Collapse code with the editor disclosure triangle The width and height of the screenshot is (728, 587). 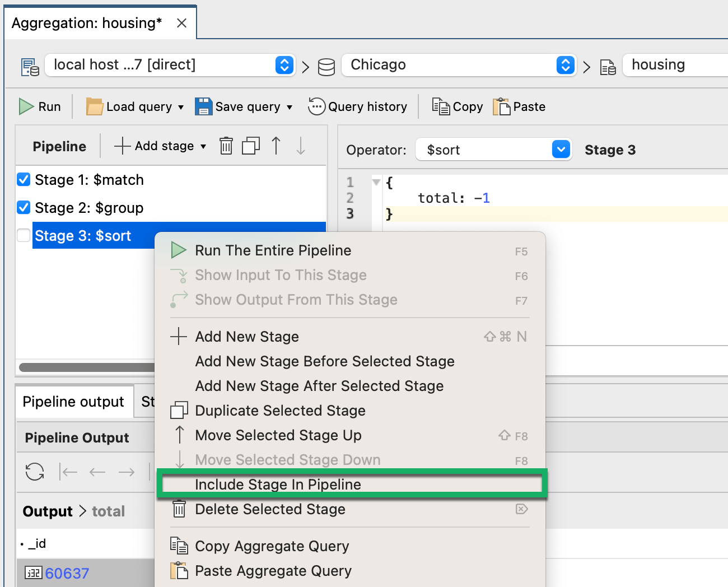tap(376, 181)
